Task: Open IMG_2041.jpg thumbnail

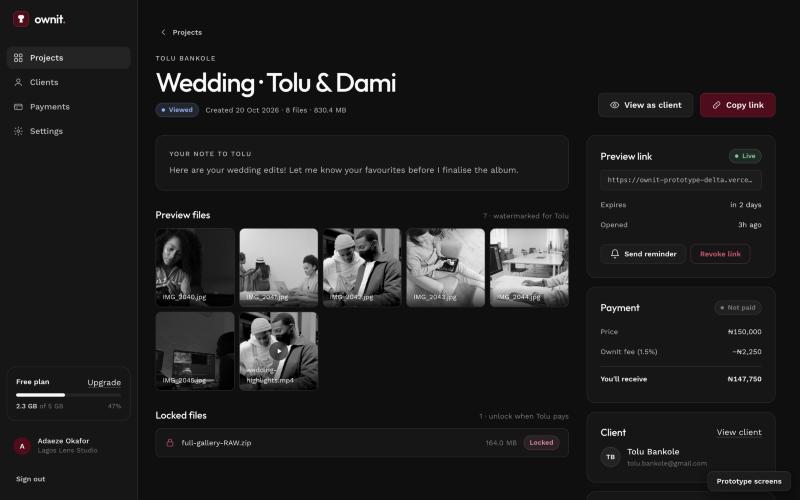Action: (279, 267)
